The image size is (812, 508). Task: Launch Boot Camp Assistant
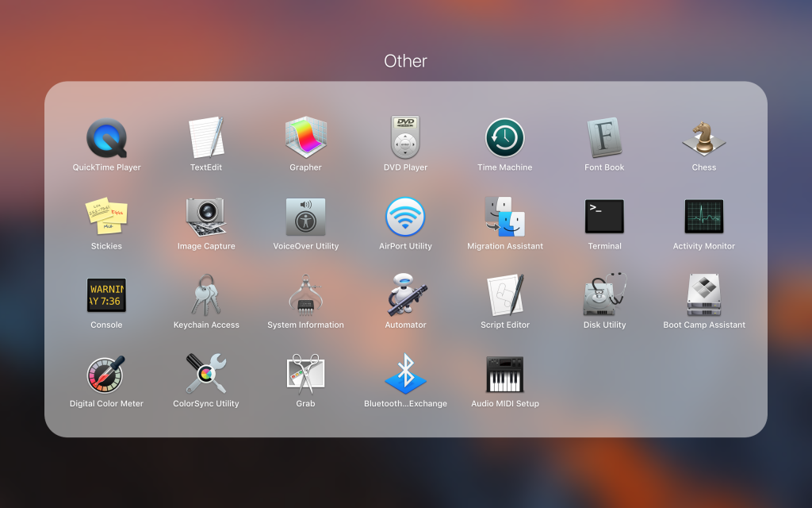(704, 295)
